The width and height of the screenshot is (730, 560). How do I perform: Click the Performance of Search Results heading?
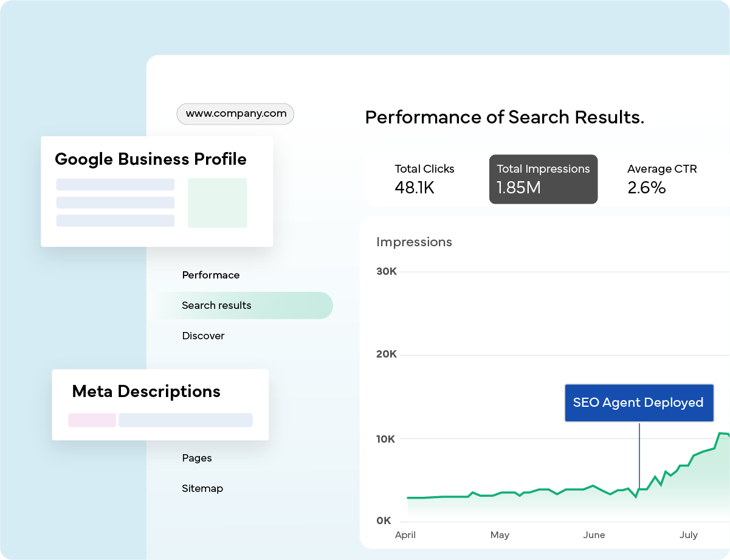tap(504, 117)
